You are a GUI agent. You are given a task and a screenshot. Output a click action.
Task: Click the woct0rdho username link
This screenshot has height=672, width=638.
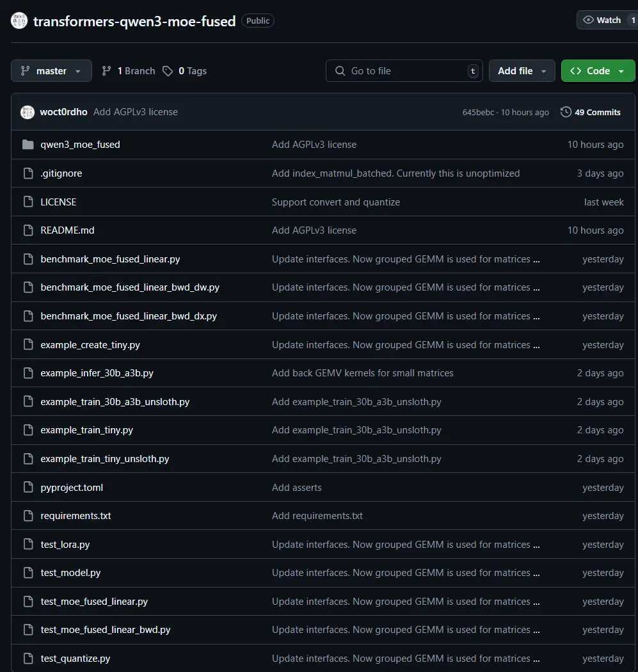pos(63,112)
